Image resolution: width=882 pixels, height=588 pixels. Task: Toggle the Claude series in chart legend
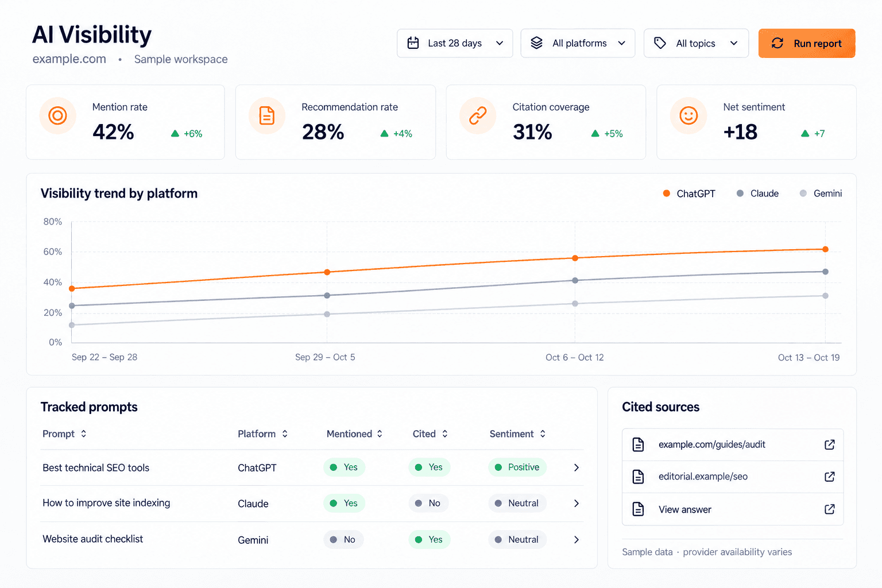757,194
